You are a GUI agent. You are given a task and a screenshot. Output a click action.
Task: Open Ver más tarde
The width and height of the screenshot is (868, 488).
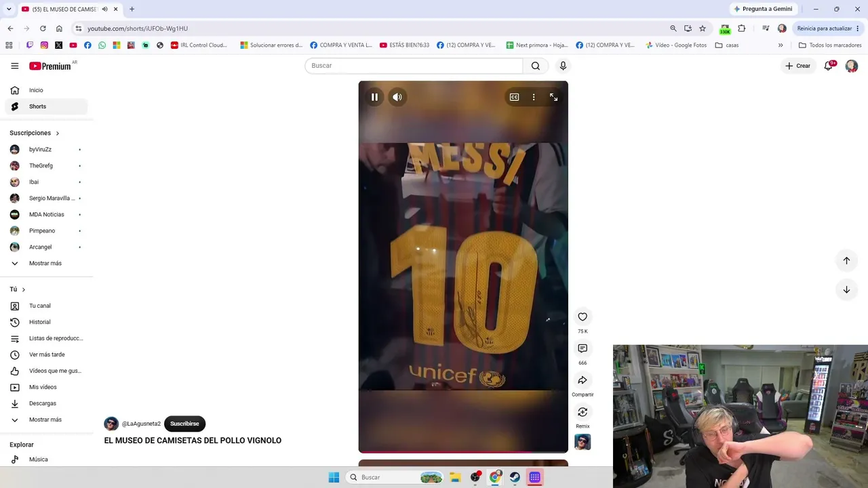click(x=47, y=354)
